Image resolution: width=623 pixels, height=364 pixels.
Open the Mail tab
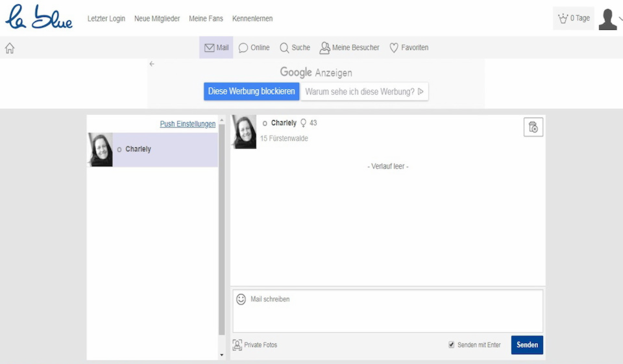coord(216,47)
